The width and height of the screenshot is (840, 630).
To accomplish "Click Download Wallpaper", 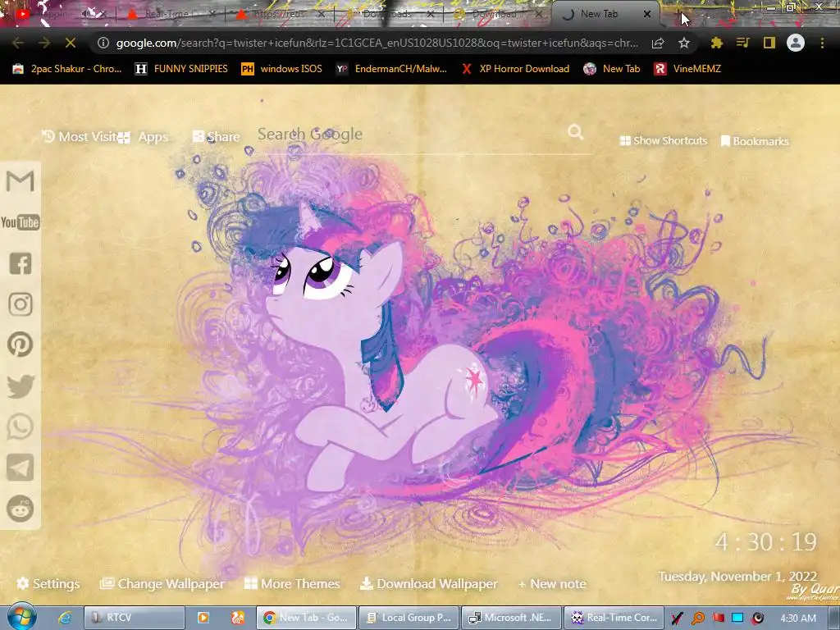I will pos(428,583).
